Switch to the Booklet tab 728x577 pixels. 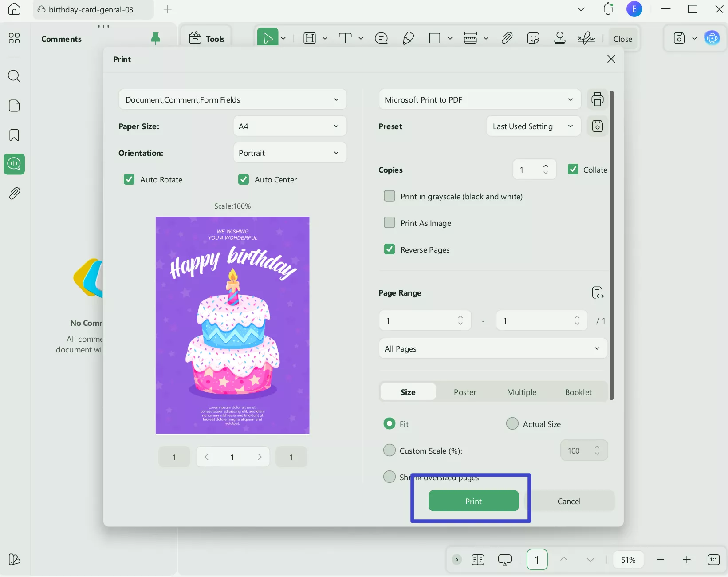tap(578, 392)
